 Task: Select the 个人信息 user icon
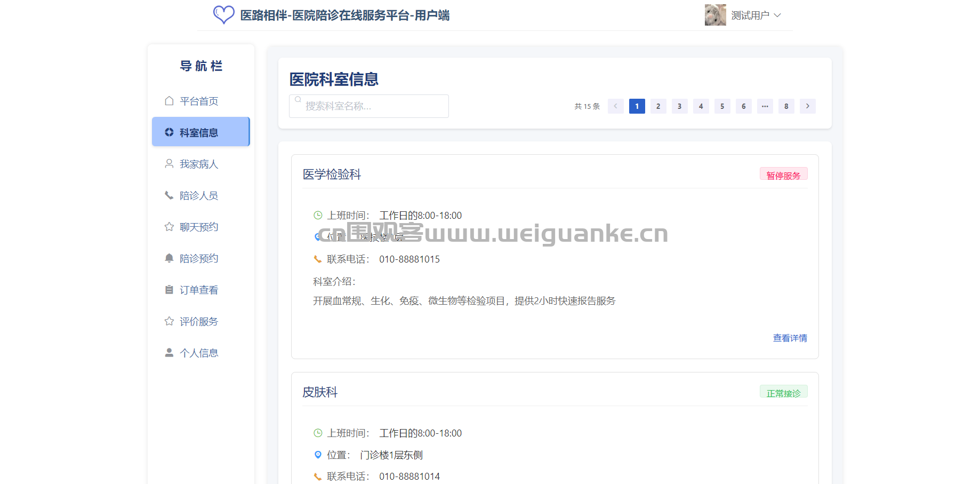pyautogui.click(x=169, y=353)
